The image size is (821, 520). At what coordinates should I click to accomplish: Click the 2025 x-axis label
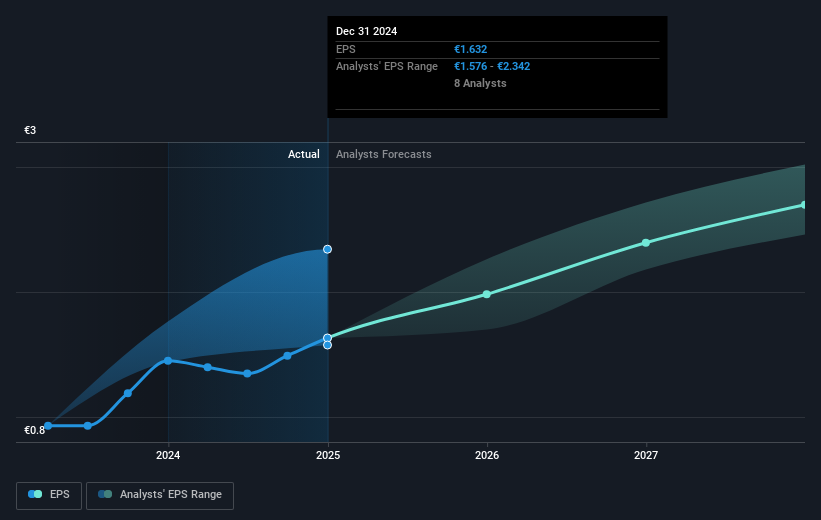pyautogui.click(x=328, y=456)
